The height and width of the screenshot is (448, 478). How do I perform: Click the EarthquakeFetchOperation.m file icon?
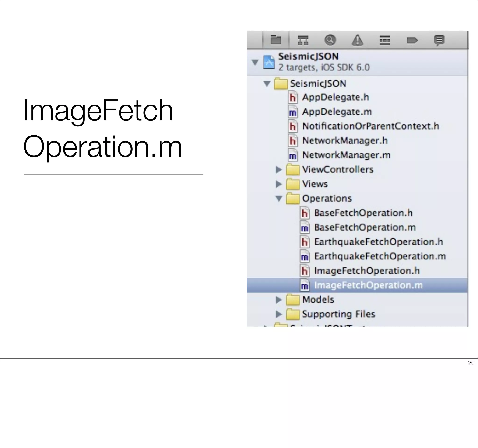coord(305,256)
